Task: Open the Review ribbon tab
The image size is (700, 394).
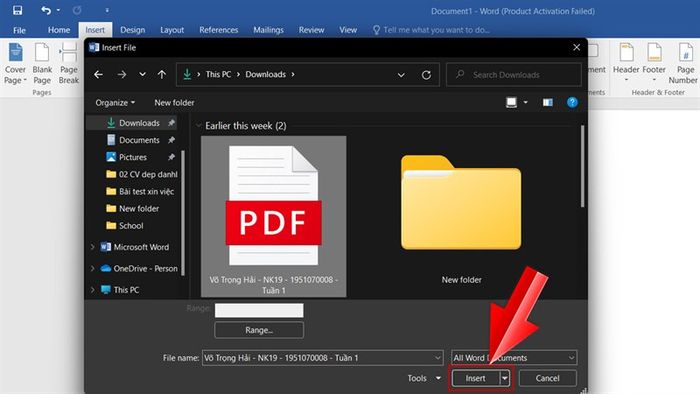Action: click(x=311, y=30)
